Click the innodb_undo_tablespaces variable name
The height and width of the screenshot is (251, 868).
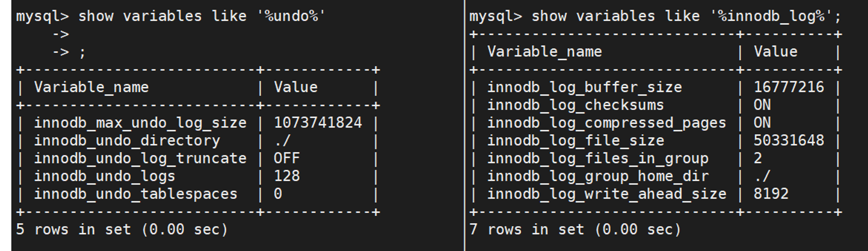(136, 194)
